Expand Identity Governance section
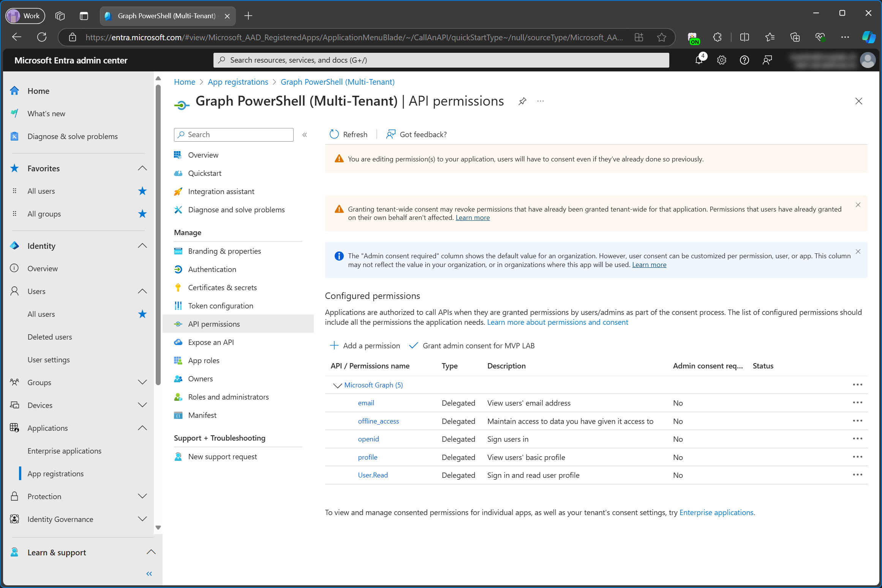882x588 pixels. pyautogui.click(x=142, y=519)
